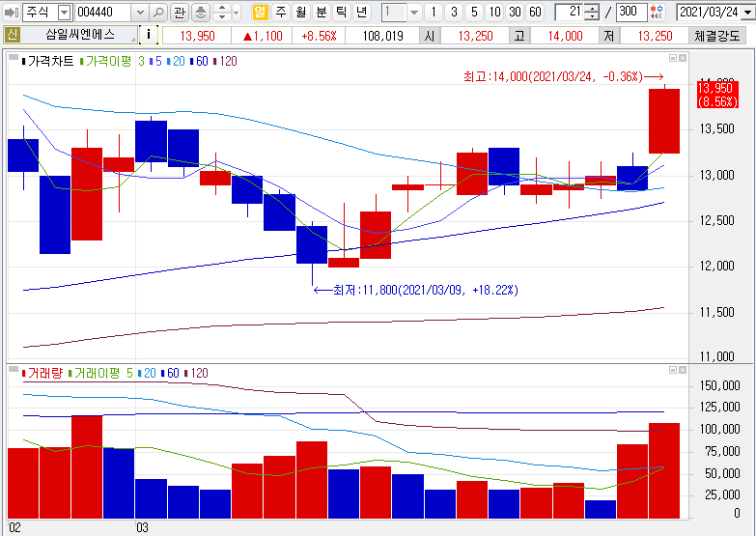Screen dimensions: 756x536
Task: Click the change rate +8.56%
Action: click(x=319, y=36)
